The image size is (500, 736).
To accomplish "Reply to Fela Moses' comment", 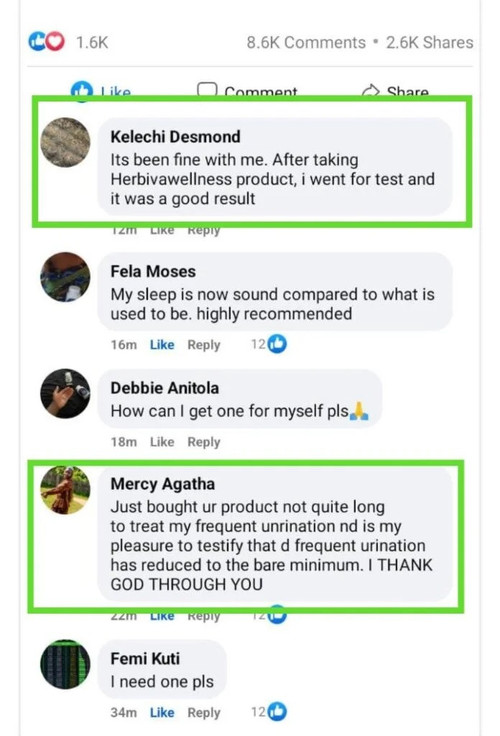I will pos(204,345).
